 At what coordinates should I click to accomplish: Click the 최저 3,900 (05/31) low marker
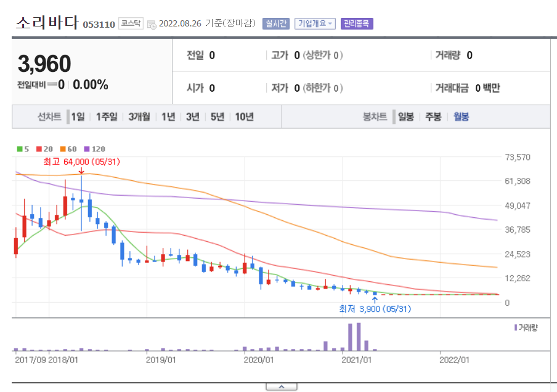(375, 309)
